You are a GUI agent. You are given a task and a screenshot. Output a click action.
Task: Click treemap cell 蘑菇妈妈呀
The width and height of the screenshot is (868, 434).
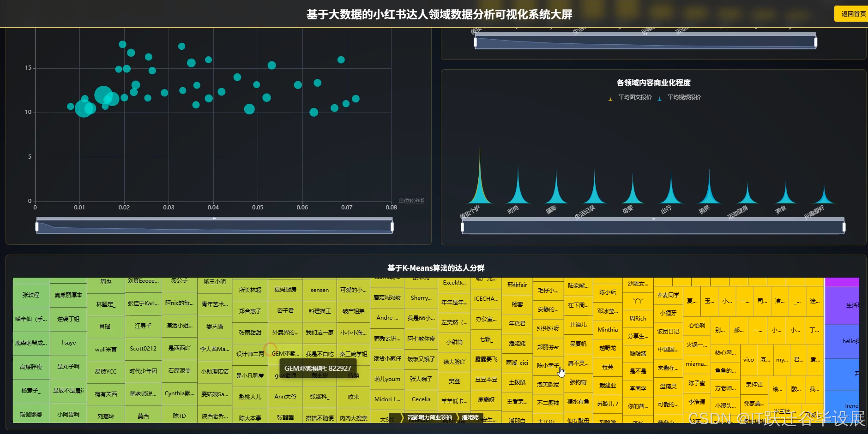tap(387, 297)
